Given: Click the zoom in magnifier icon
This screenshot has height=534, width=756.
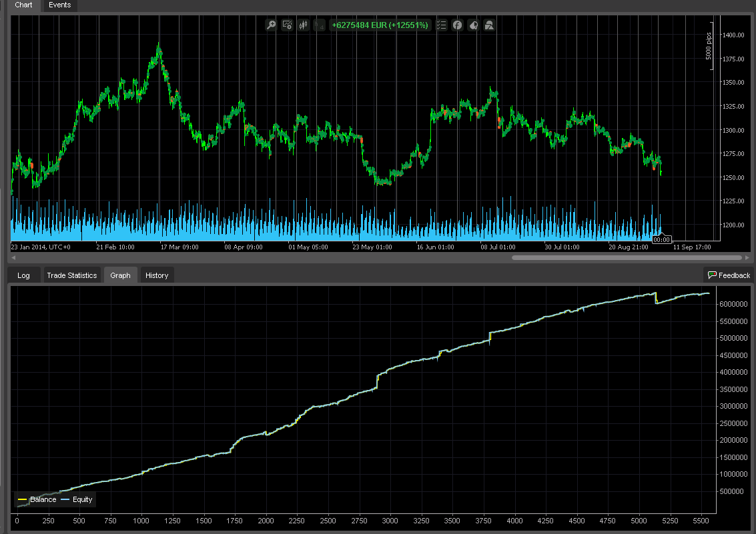Looking at the screenshot, I should pos(271,25).
